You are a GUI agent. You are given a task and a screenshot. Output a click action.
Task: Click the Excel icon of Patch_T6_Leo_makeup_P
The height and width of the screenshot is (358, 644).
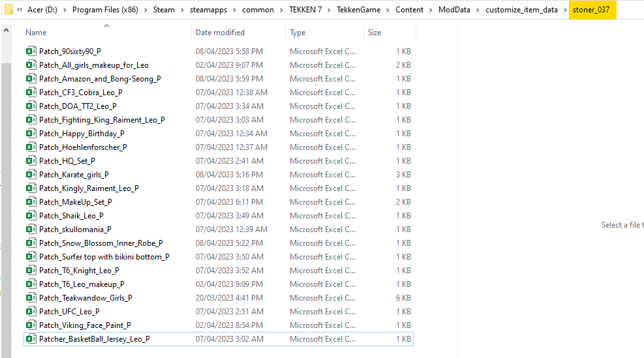pos(31,284)
